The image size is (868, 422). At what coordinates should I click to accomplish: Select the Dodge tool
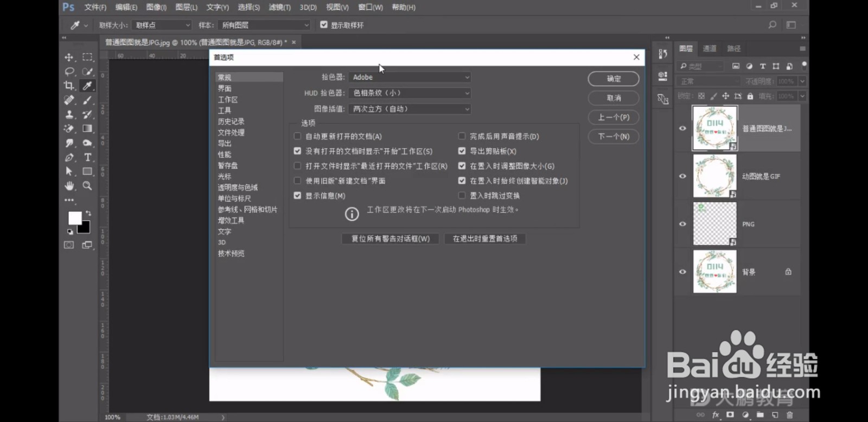coord(87,143)
